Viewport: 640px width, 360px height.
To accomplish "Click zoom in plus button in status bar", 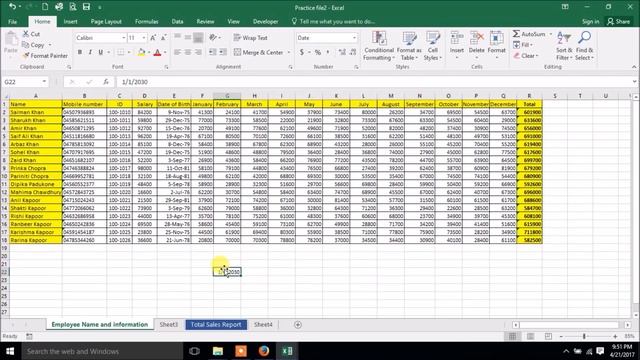I will [x=615, y=336].
